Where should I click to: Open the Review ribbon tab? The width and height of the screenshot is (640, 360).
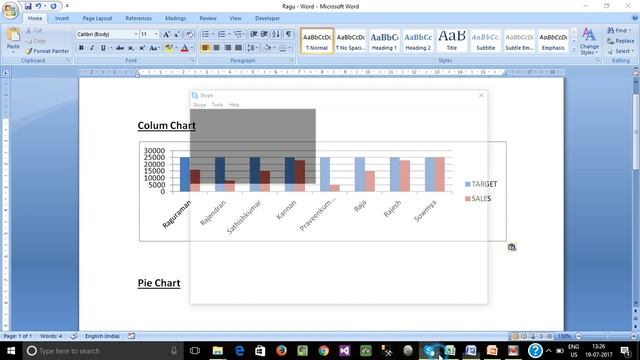pyautogui.click(x=208, y=18)
